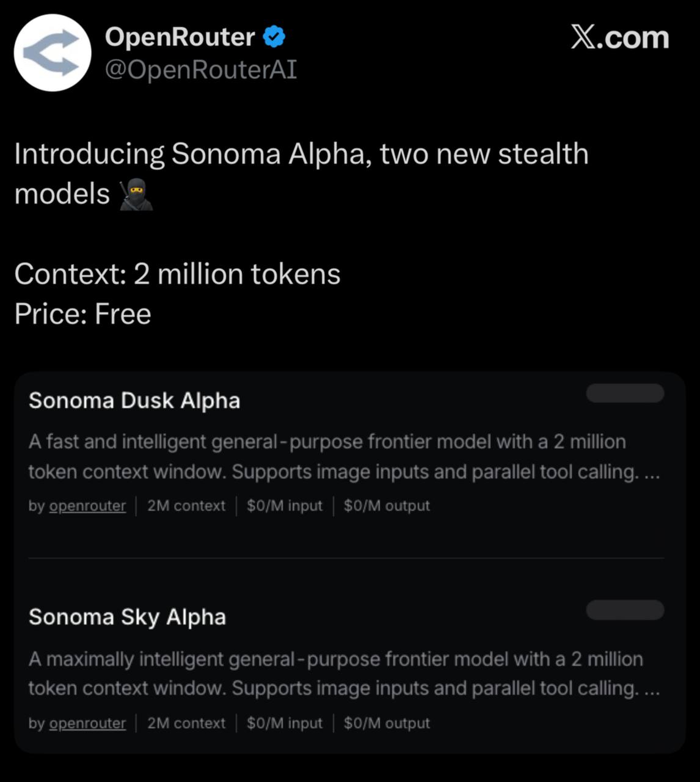Click the gray pill badge beside Sonoma Sky Alpha

[625, 610]
